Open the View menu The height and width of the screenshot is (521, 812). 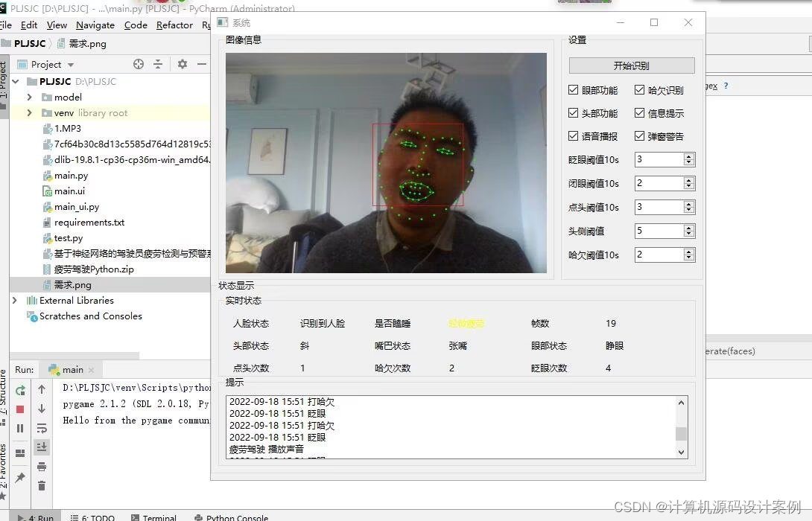click(57, 25)
